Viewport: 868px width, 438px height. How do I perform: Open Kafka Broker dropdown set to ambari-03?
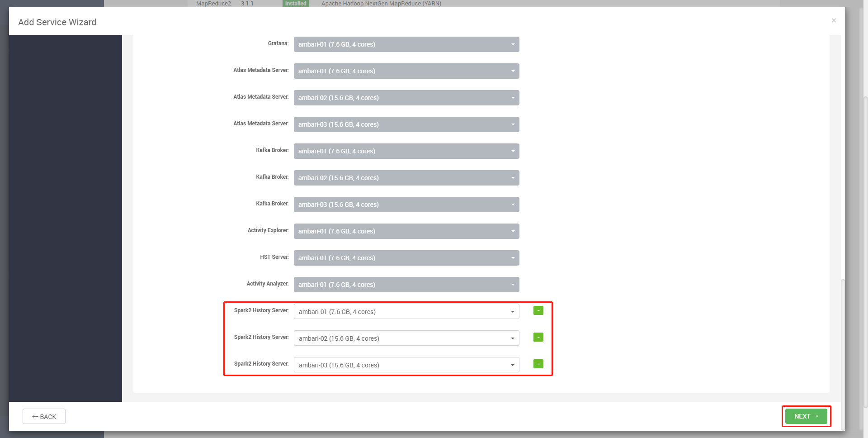(x=406, y=205)
